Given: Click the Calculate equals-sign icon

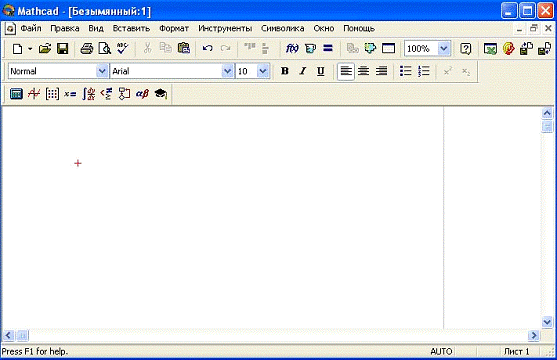Looking at the screenshot, I should (x=328, y=48).
